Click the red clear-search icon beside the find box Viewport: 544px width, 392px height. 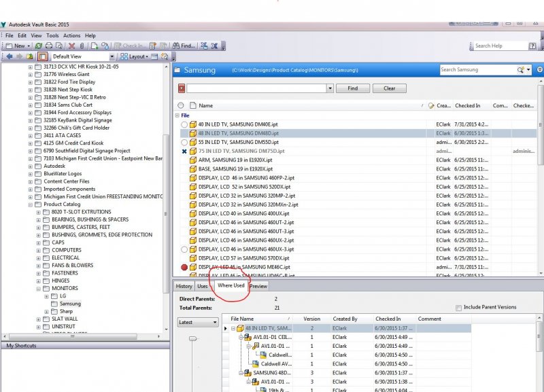coord(182,88)
